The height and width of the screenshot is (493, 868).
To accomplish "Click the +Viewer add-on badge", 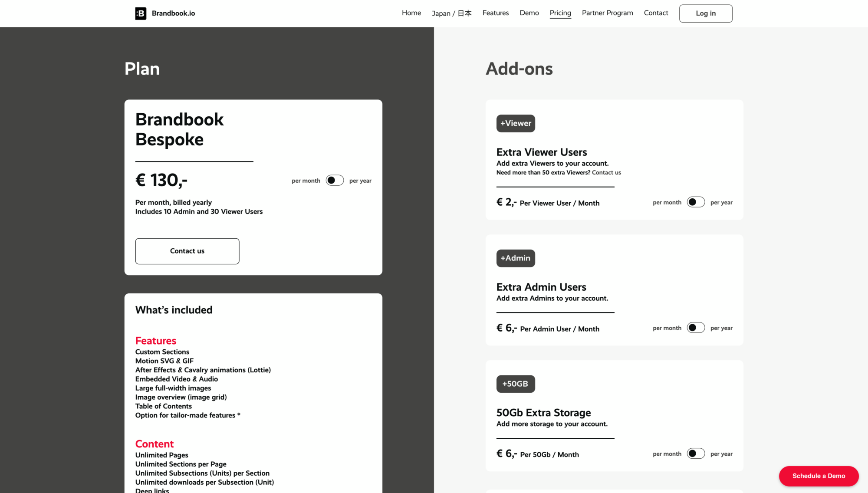I will [x=516, y=123].
